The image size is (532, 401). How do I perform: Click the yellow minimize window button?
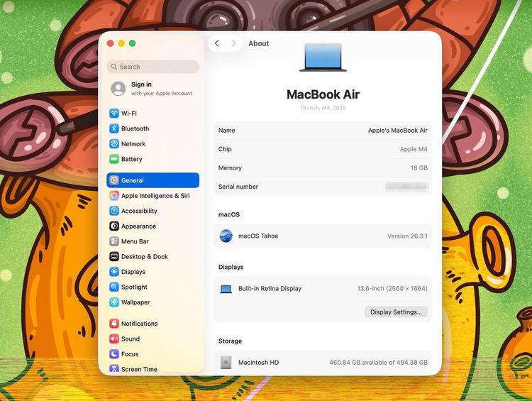[121, 43]
